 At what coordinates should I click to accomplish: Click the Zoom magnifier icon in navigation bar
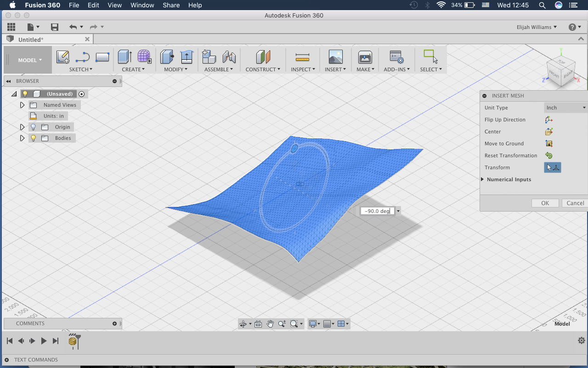[282, 323]
